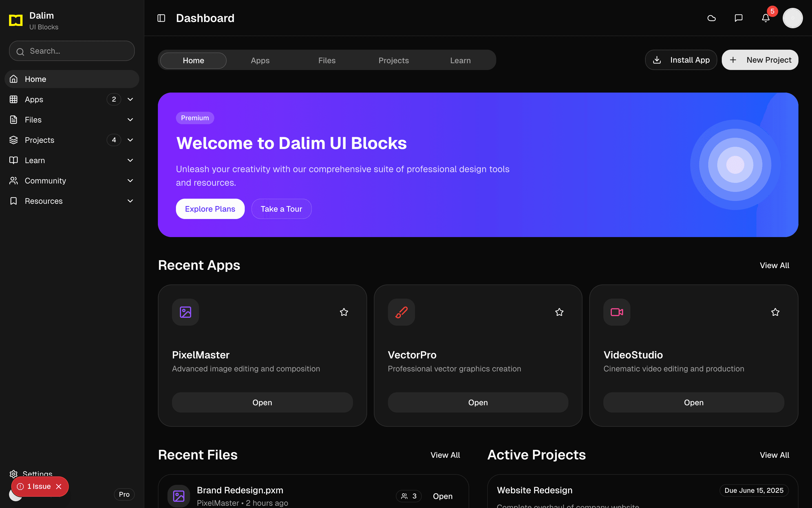This screenshot has height=508, width=812.
Task: Click the Due June 15, 2025 label
Action: pos(754,490)
